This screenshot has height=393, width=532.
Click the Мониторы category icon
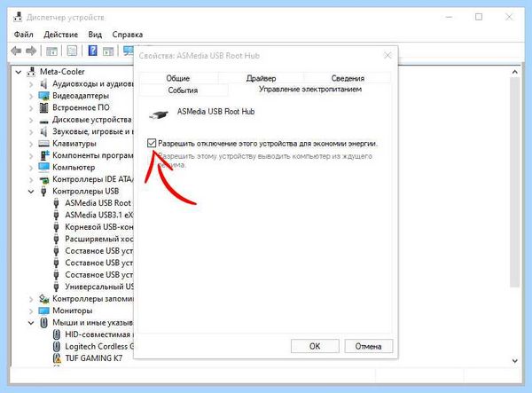43,310
